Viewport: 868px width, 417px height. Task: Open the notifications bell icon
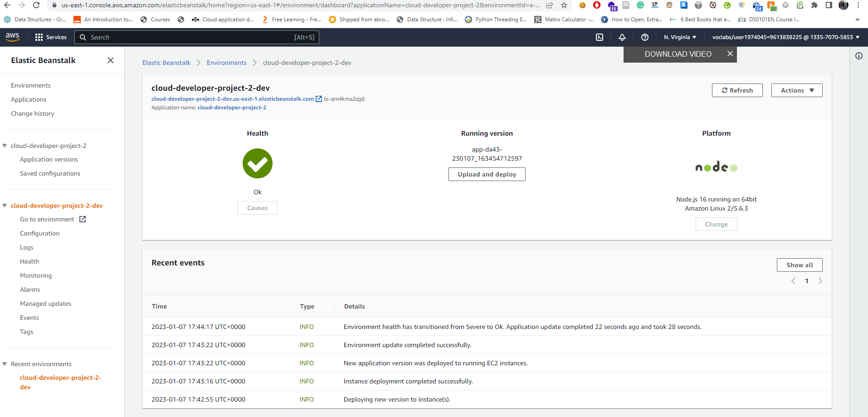coord(622,37)
